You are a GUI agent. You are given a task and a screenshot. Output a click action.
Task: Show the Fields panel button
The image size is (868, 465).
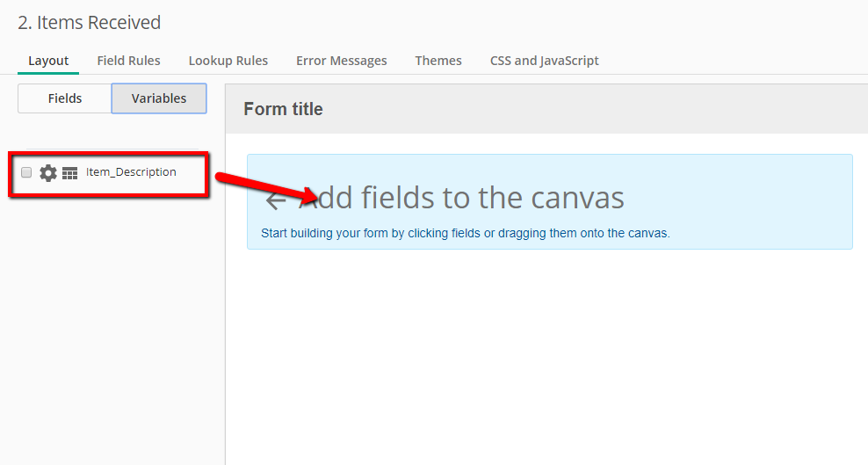[x=65, y=98]
